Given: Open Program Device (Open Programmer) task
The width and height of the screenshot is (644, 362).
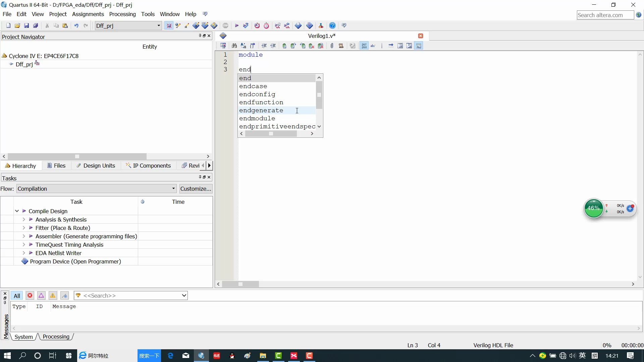Looking at the screenshot, I should pos(75,261).
